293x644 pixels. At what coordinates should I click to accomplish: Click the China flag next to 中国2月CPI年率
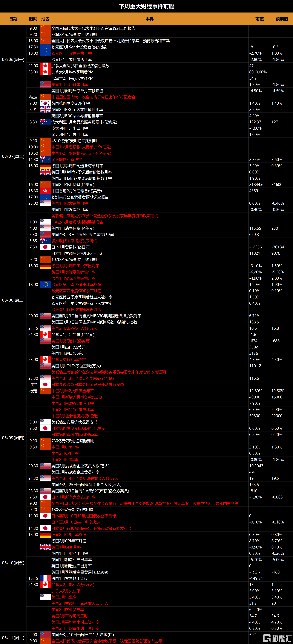click(x=45, y=447)
